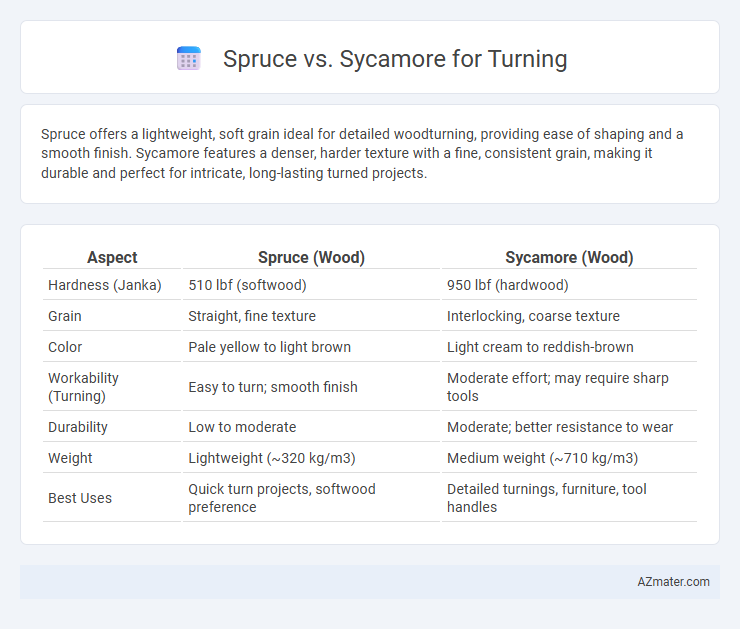The height and width of the screenshot is (629, 740).
Task: Select the 'Interlocking, coarse texture' cell
Action: pos(569,316)
